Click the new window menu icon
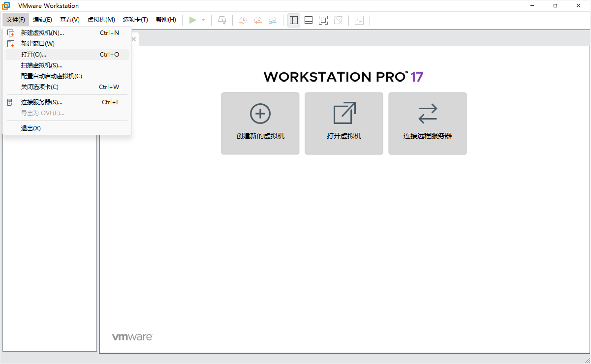Viewport: 591px width, 364px height. pos(11,44)
